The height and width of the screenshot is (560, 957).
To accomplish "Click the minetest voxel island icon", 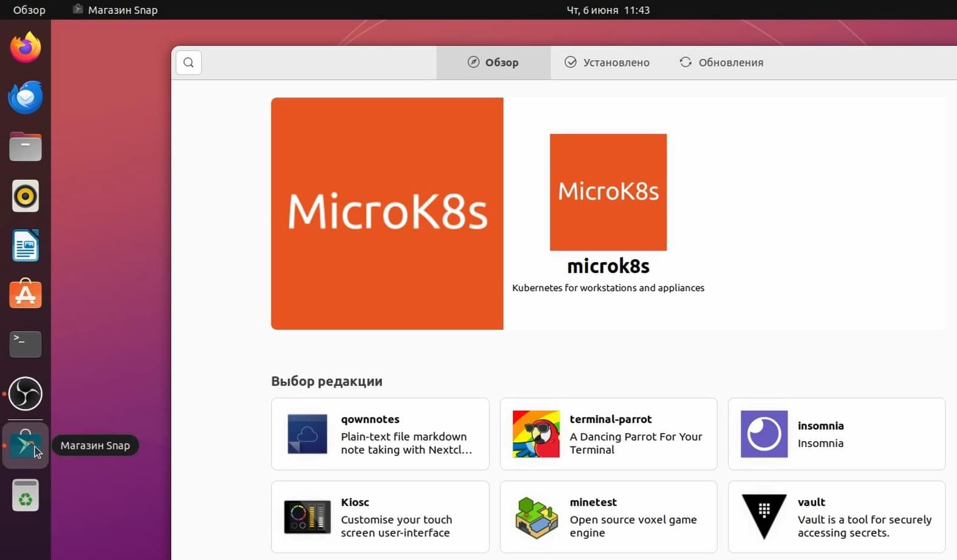I will coord(536,518).
